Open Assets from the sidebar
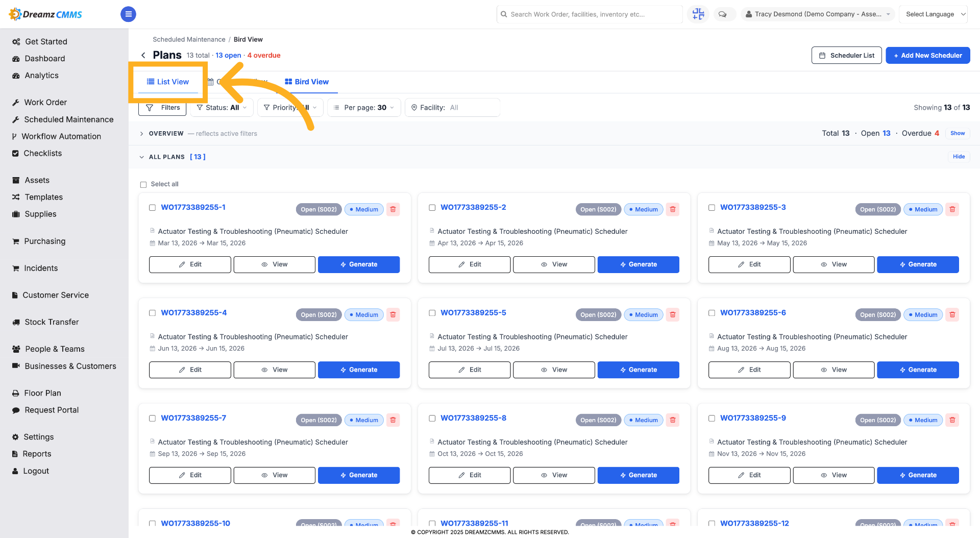980x538 pixels. pos(31,180)
